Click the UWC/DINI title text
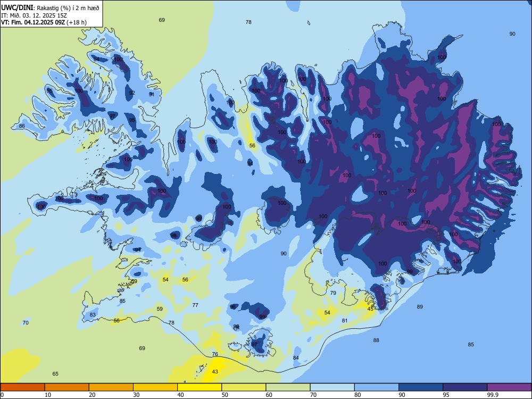This screenshot has width=532, height=399. (17, 8)
